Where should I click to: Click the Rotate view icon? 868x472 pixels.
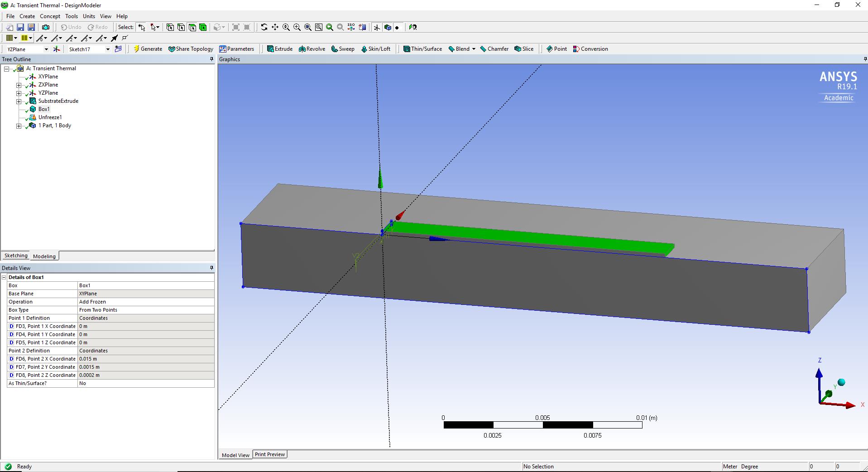264,27
